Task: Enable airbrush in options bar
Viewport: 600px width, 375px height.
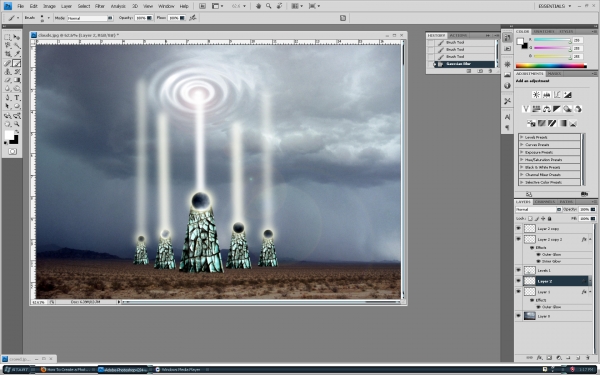Action: tap(193, 18)
